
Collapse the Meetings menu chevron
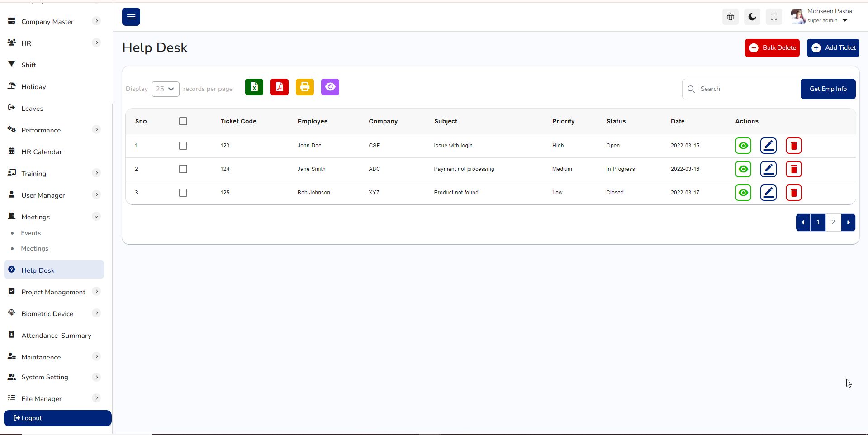click(x=96, y=216)
